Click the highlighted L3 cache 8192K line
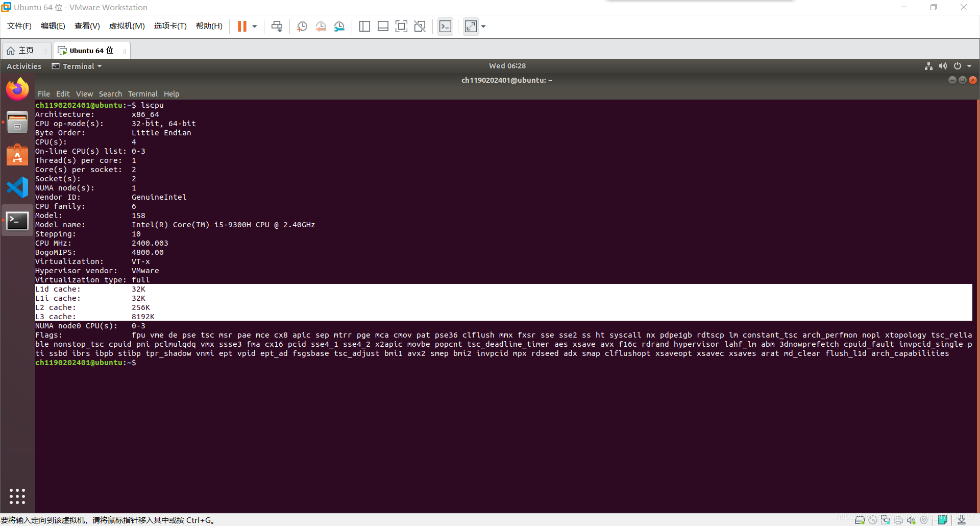This screenshot has width=980, height=526. coord(503,317)
